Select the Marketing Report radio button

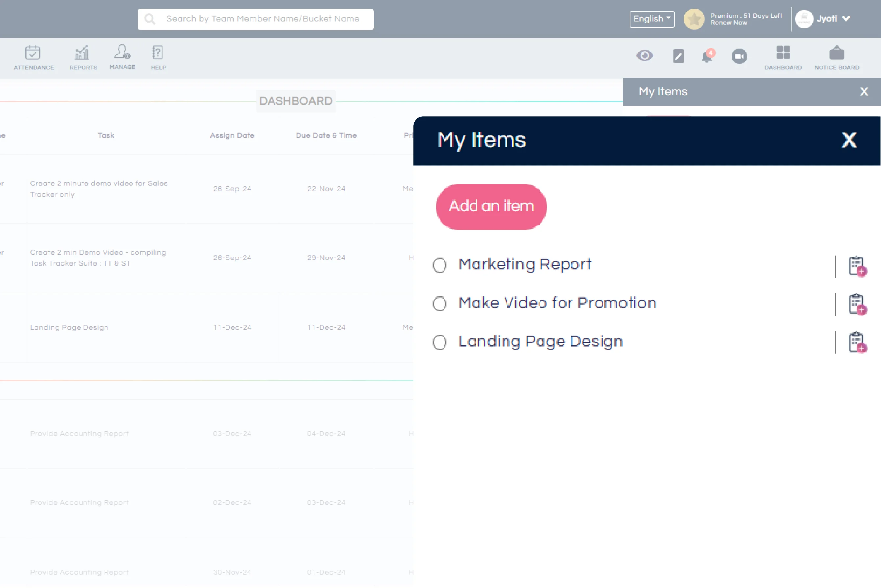[440, 265]
